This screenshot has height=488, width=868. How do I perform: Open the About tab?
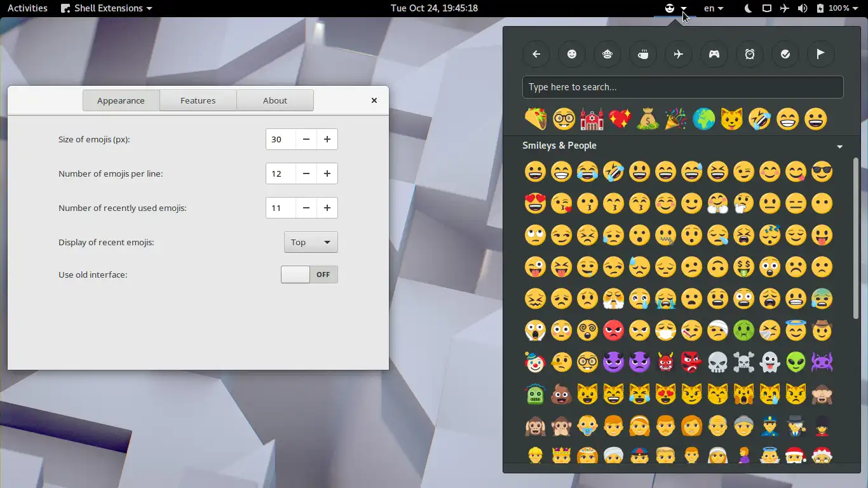[275, 100]
